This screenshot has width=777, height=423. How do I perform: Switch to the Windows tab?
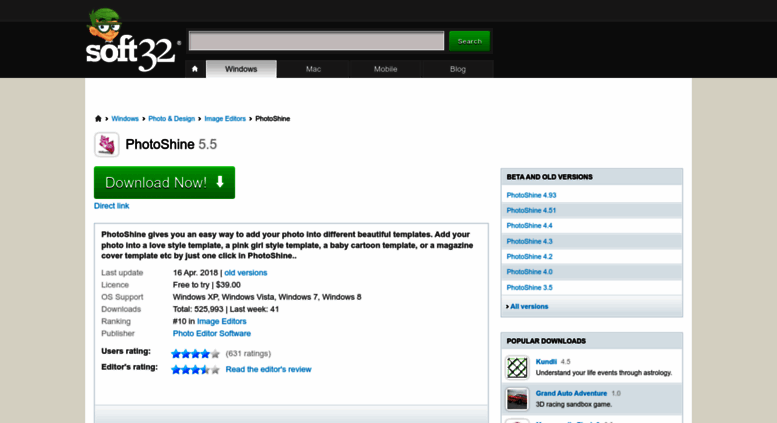(241, 69)
